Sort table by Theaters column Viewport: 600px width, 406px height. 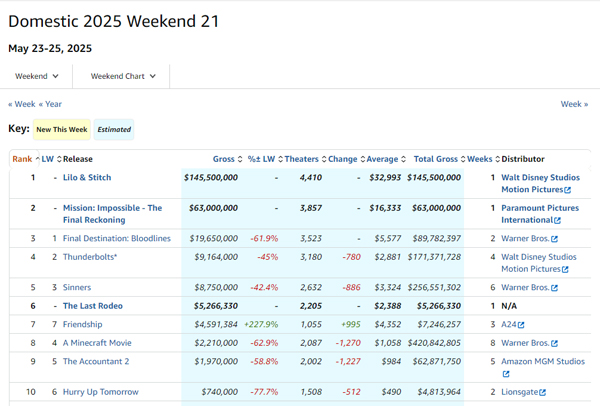click(305, 159)
